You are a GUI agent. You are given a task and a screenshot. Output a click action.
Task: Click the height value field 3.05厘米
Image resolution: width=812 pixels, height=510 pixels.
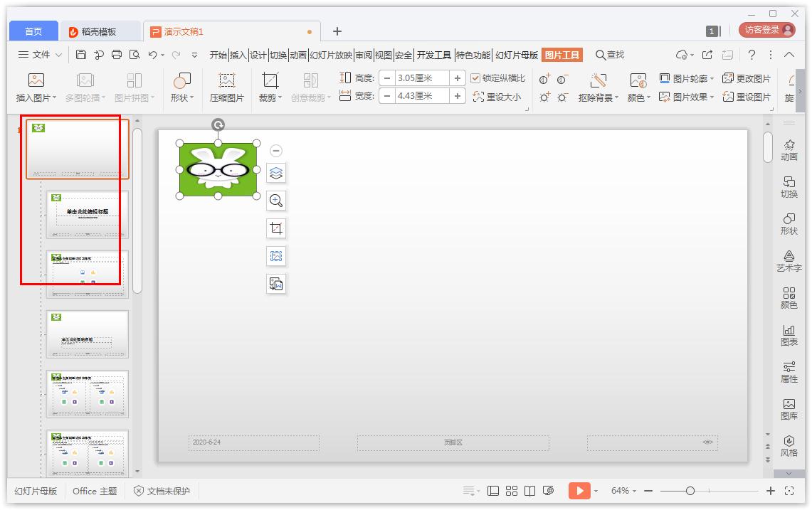(x=422, y=78)
